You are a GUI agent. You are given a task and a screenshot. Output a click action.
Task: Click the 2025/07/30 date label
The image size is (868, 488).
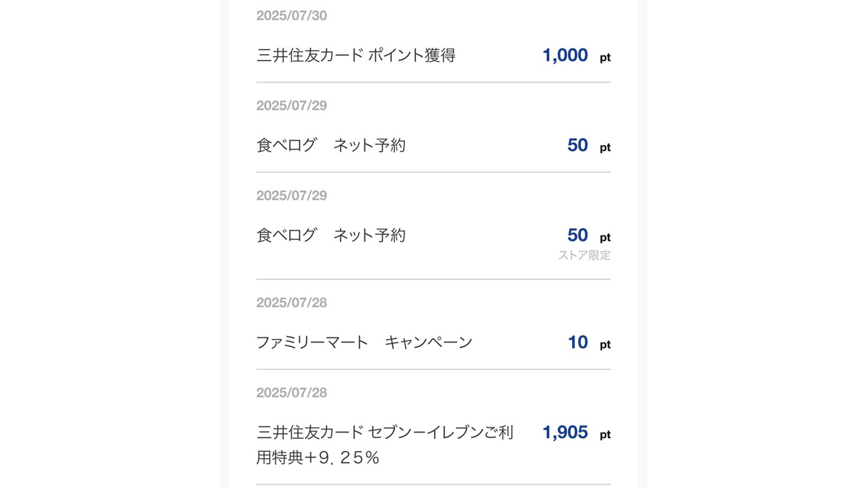(x=292, y=16)
